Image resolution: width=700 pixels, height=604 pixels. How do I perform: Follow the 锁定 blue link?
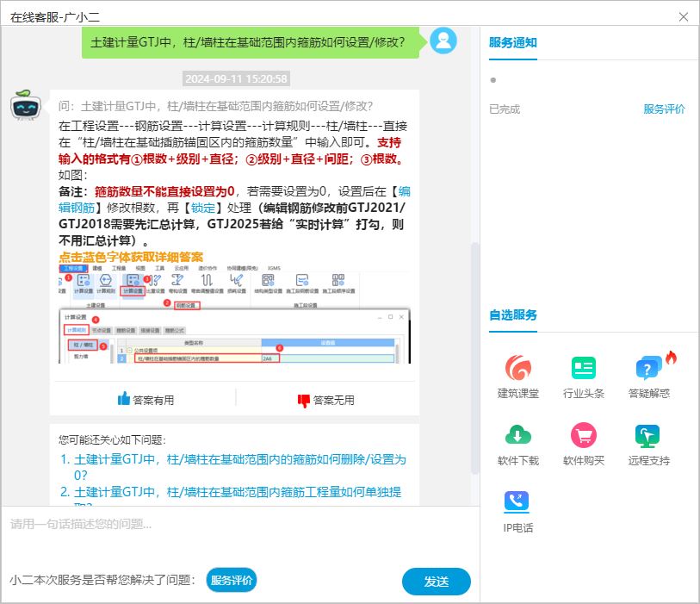[x=203, y=208]
